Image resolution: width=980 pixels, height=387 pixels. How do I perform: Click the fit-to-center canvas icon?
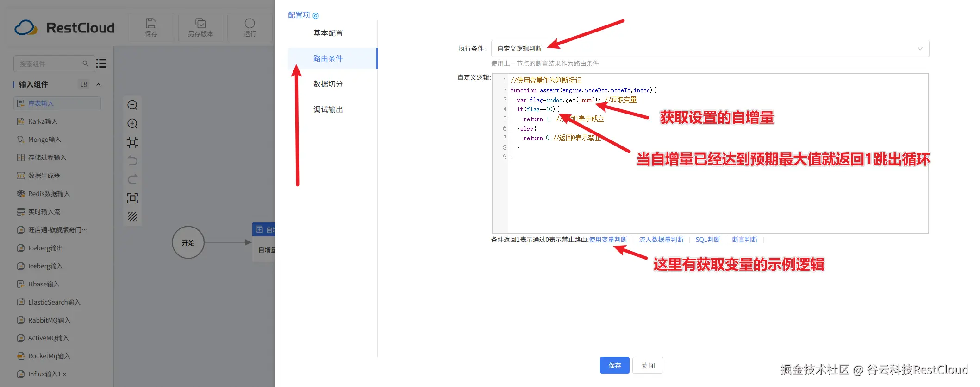(132, 142)
